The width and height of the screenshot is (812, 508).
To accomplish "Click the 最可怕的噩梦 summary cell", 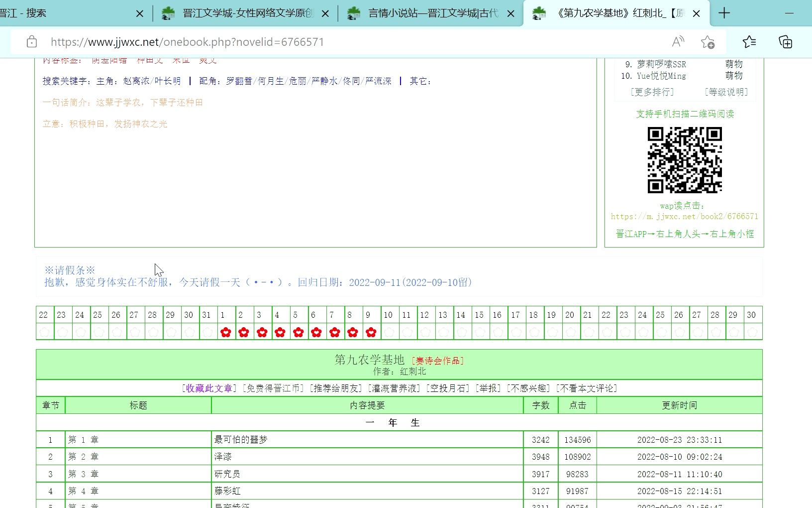I will click(x=368, y=440).
